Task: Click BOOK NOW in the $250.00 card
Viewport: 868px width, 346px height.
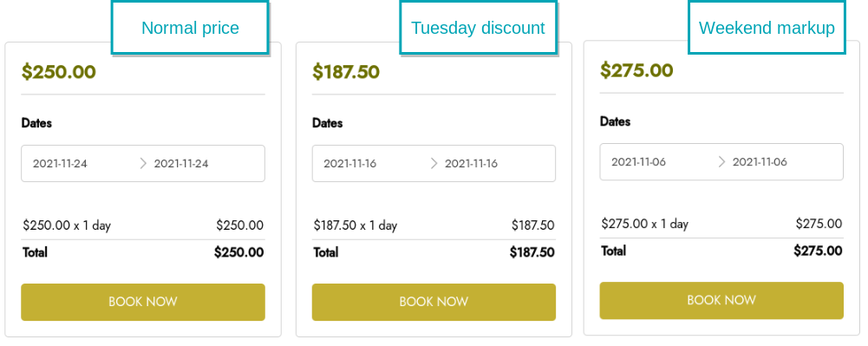Action: (143, 303)
